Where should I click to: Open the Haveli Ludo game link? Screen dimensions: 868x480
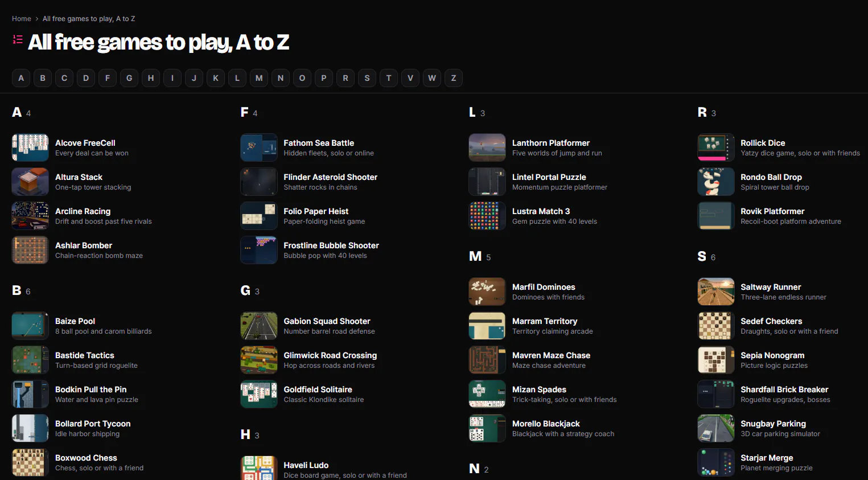tap(306, 465)
